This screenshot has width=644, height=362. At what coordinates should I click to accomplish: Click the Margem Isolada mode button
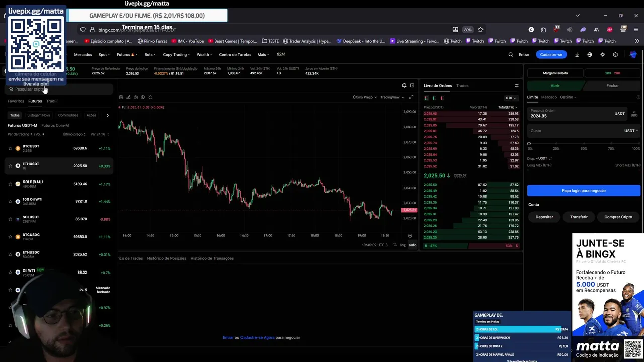pos(555,73)
